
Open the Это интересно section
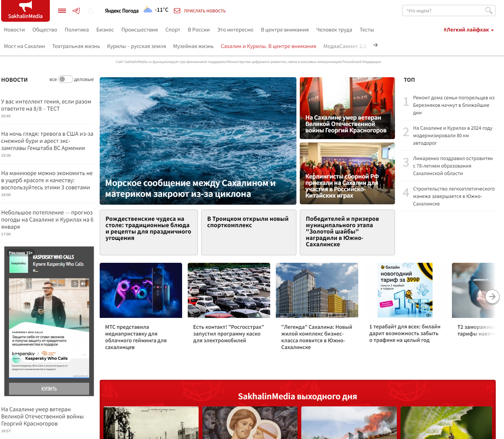click(235, 30)
